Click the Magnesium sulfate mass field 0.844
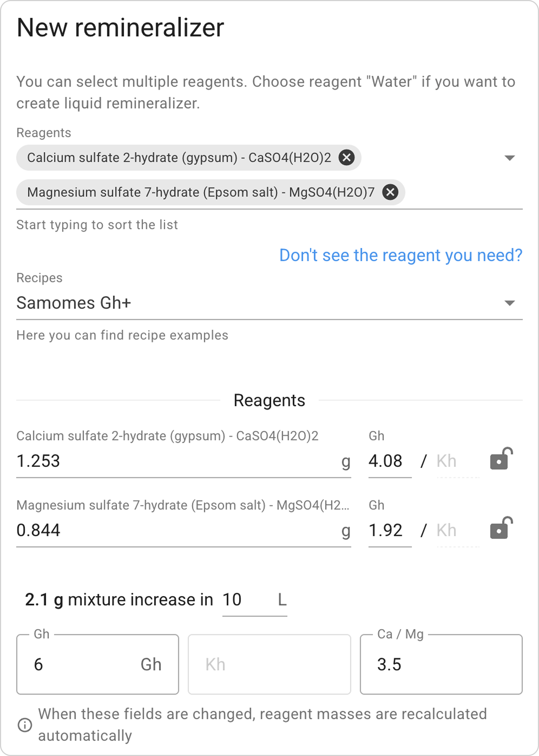The width and height of the screenshot is (539, 756). tap(176, 530)
